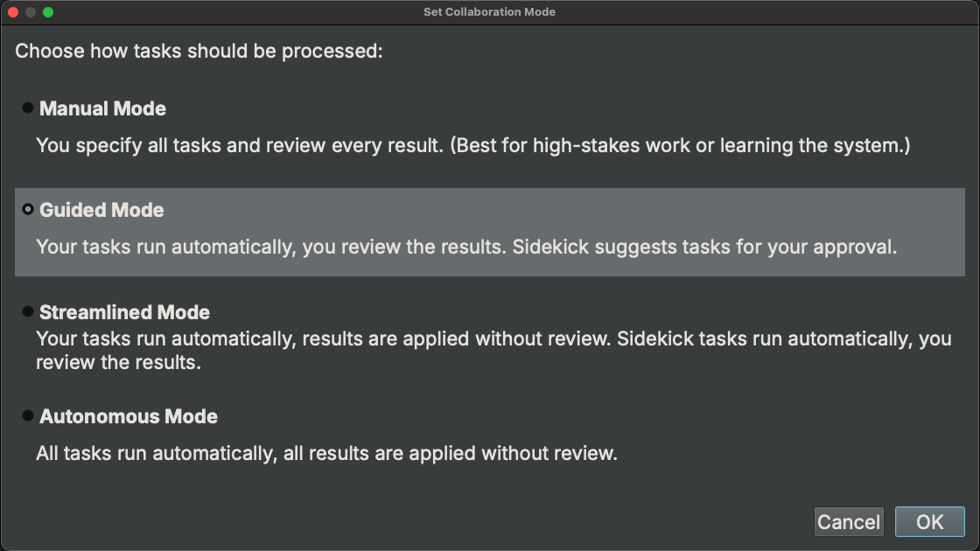
Task: Click the "Guided Mode" bold label
Action: coord(101,211)
